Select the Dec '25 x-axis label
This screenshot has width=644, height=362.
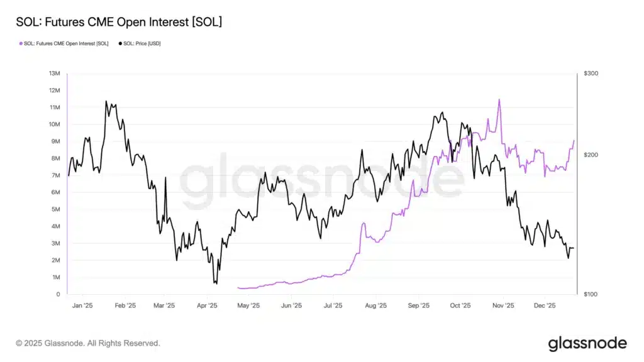coord(545,306)
